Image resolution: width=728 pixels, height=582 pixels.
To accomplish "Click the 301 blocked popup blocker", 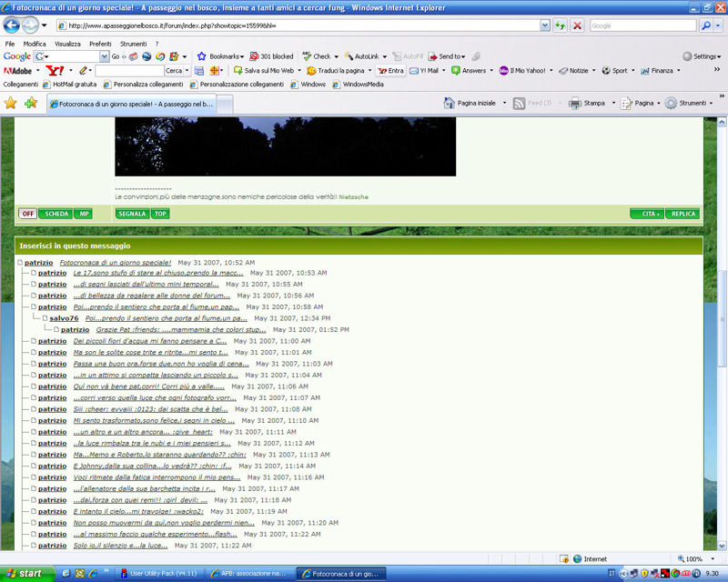I will coord(271,56).
